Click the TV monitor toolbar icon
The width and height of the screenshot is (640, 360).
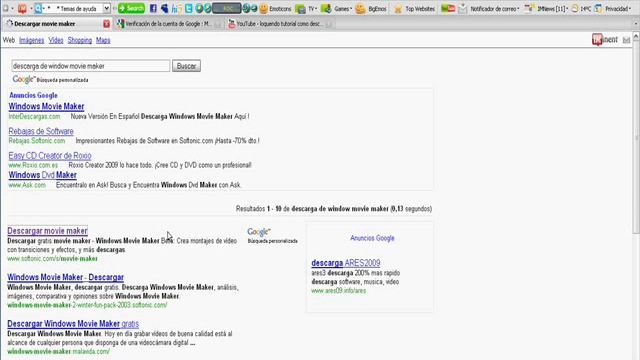(x=300, y=9)
